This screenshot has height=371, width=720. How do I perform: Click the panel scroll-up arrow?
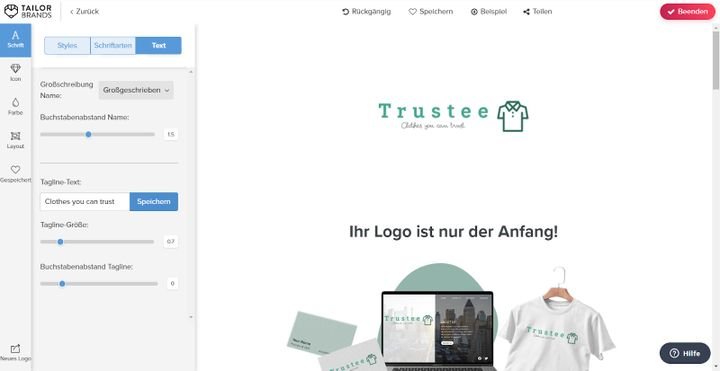pos(191,72)
